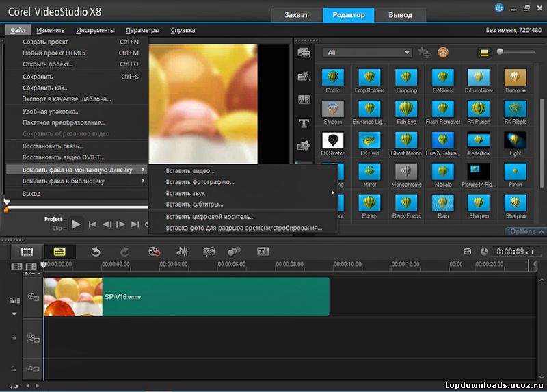The height and width of the screenshot is (392, 547).
Task: Open the Graphic library flower icon
Action: tap(304, 146)
